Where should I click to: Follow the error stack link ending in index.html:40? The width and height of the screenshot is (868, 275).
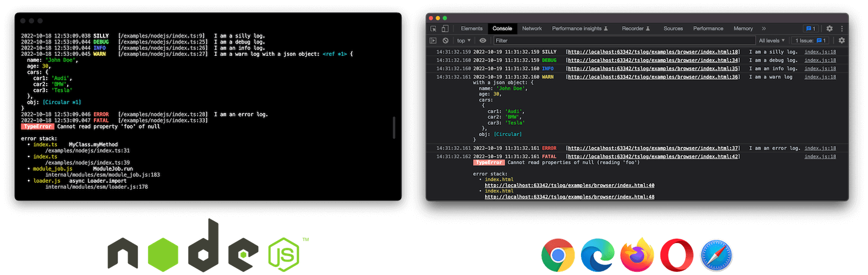pos(570,186)
